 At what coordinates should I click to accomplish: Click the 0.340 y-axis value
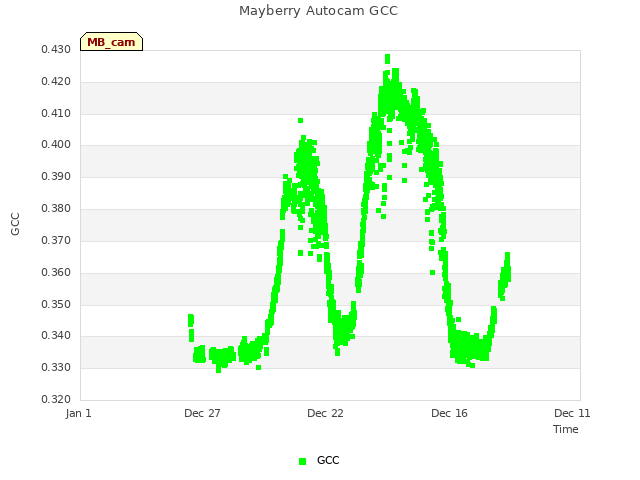pos(56,336)
